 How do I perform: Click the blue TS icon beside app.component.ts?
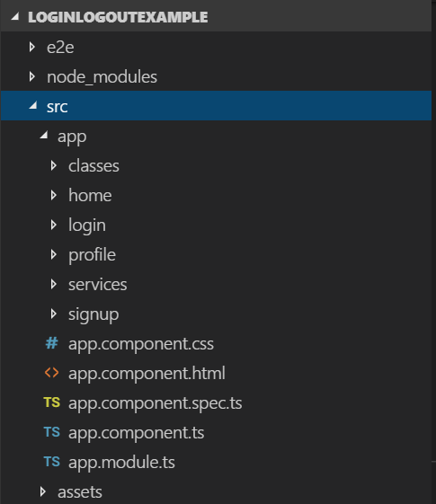point(52,432)
